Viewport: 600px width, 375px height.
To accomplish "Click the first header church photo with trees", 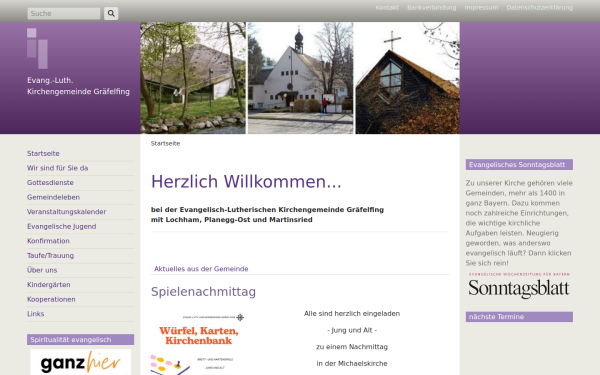I will tap(193, 78).
